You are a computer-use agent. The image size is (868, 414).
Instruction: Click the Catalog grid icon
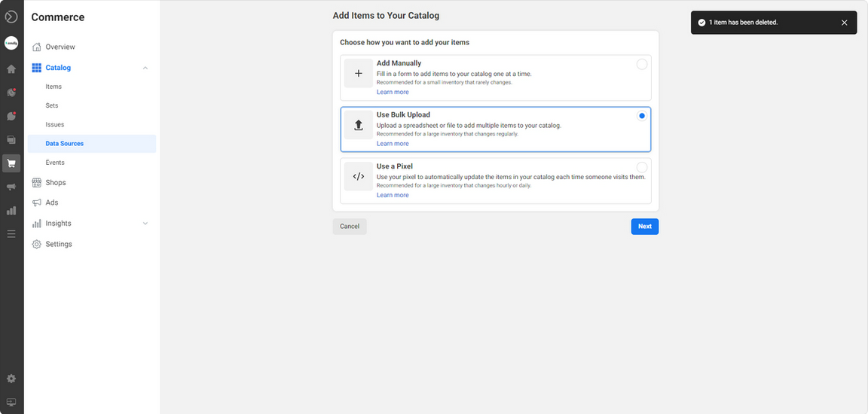(x=36, y=68)
